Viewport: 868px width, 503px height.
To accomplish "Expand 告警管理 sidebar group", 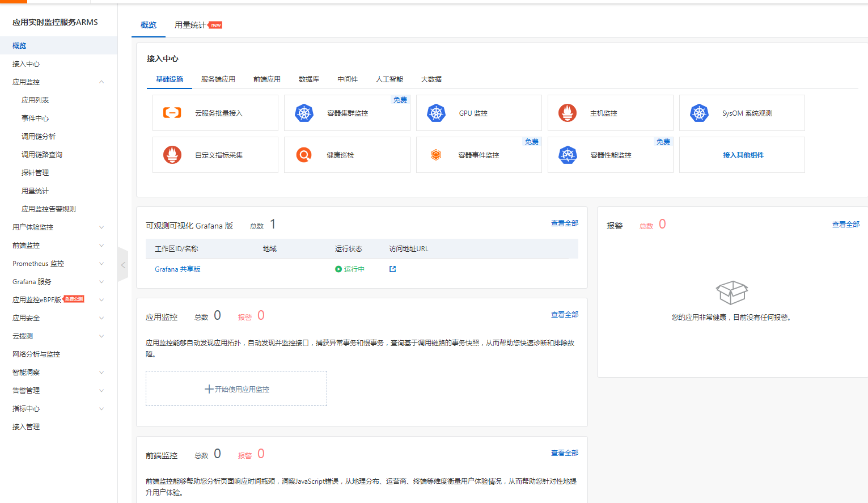I will click(x=101, y=391).
